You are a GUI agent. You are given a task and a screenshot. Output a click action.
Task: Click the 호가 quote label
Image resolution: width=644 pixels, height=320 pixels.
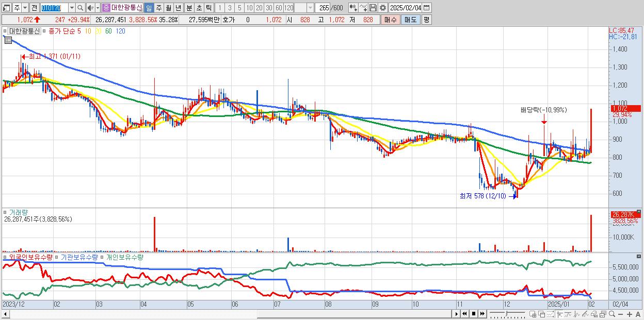click(x=229, y=20)
